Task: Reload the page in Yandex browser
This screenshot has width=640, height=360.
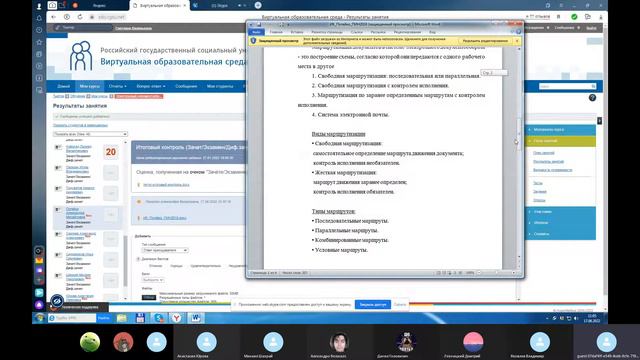Action: click(x=80, y=17)
